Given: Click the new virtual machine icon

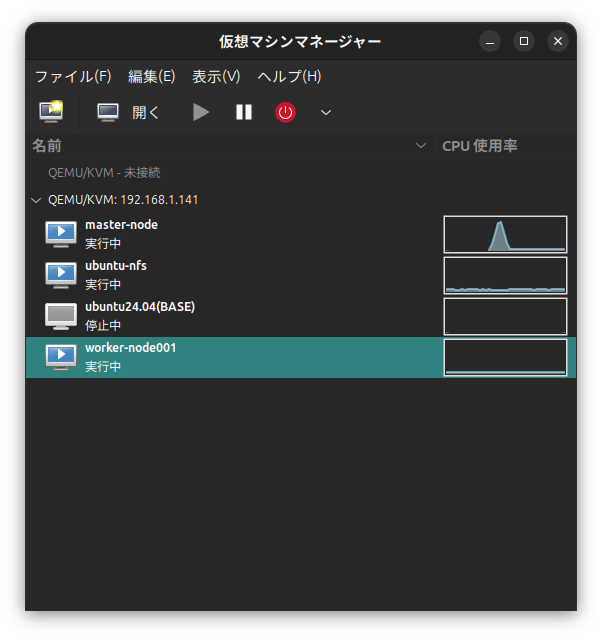Looking at the screenshot, I should tap(51, 112).
